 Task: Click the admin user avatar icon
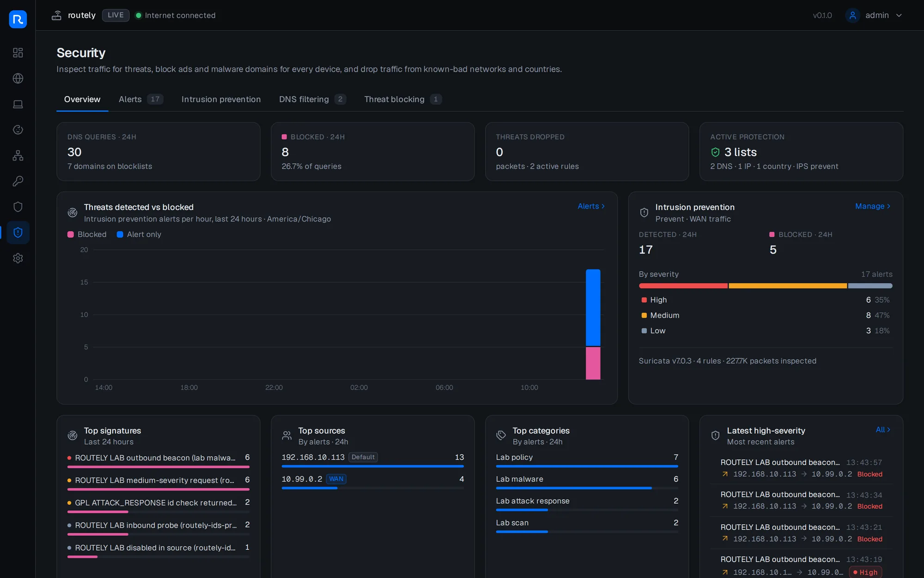pyautogui.click(x=853, y=15)
